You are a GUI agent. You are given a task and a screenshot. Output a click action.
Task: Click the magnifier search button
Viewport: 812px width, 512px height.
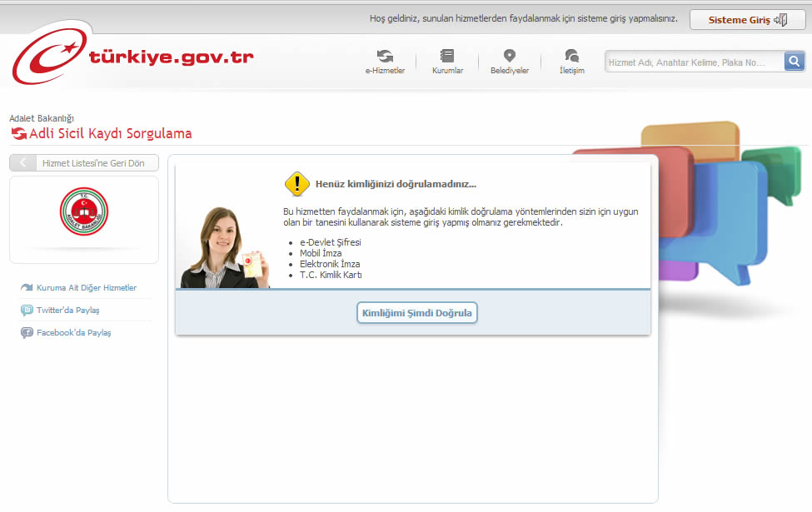[795, 62]
